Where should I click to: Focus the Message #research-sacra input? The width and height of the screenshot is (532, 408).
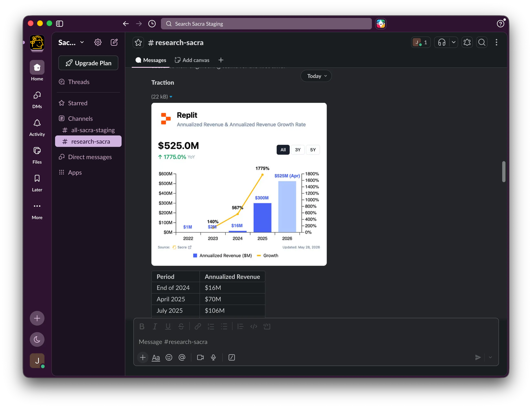point(316,342)
